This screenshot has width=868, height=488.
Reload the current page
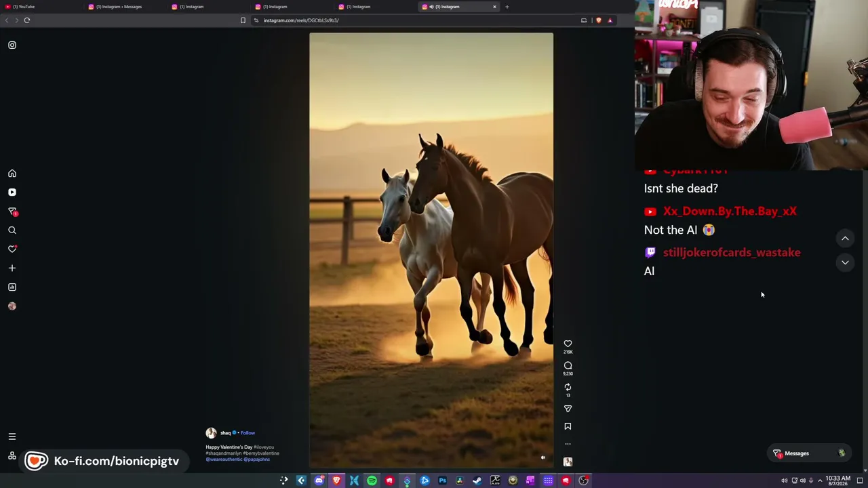tap(27, 20)
